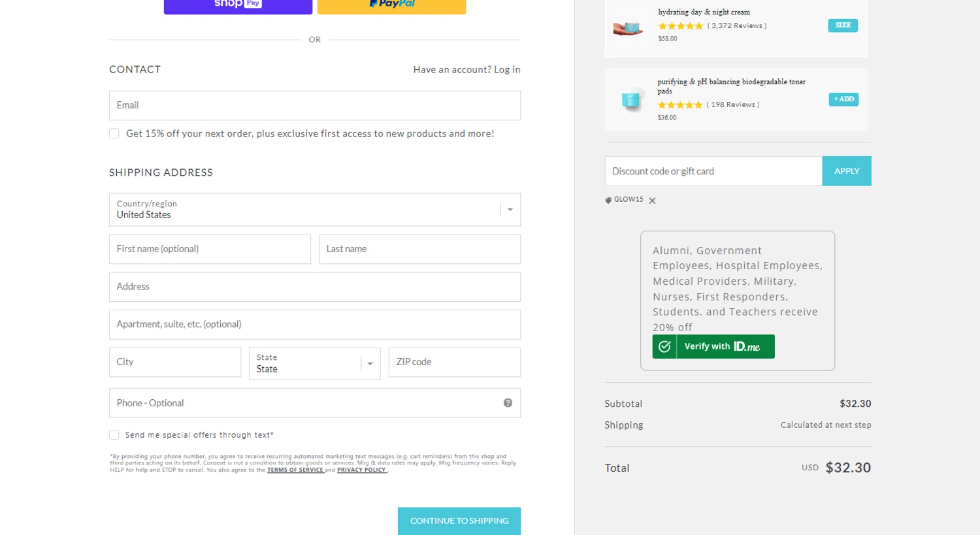Click the 198 Reviews text
The width and height of the screenshot is (980, 535).
[x=733, y=105]
